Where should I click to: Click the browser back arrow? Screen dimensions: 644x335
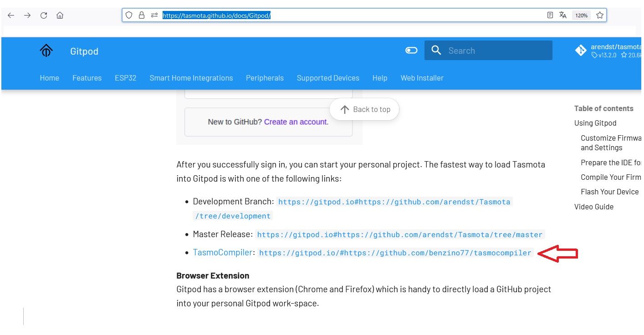coord(11,15)
